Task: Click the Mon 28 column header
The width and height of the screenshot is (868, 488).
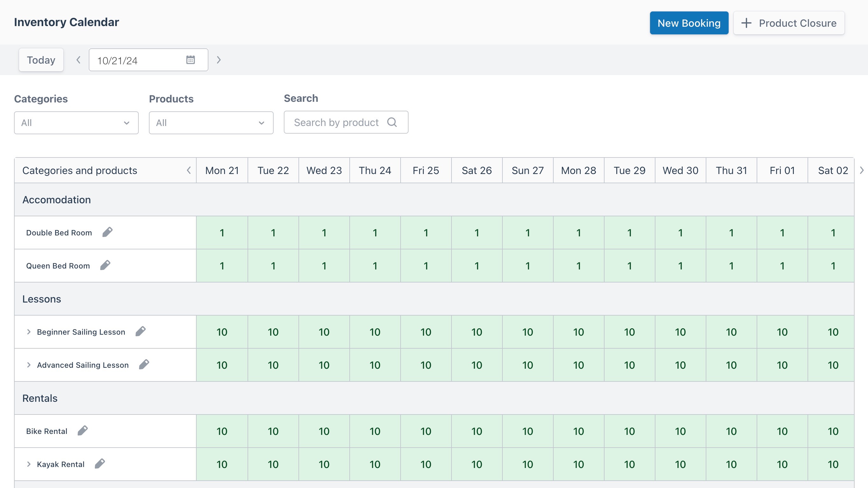Action: (578, 171)
